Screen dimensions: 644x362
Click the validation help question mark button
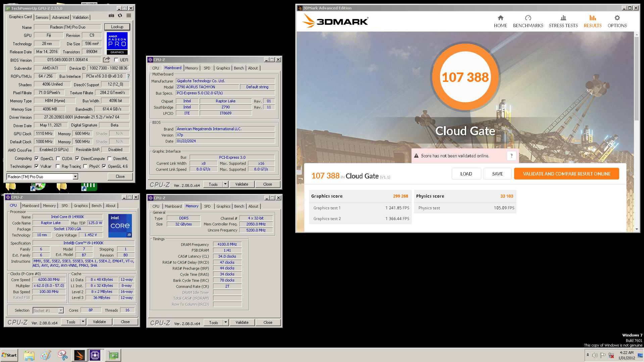(x=511, y=156)
